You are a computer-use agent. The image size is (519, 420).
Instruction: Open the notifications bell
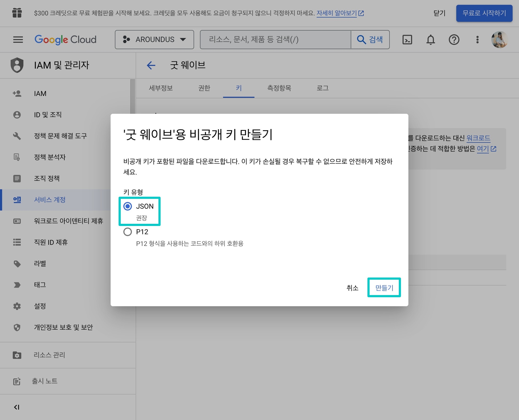[430, 40]
